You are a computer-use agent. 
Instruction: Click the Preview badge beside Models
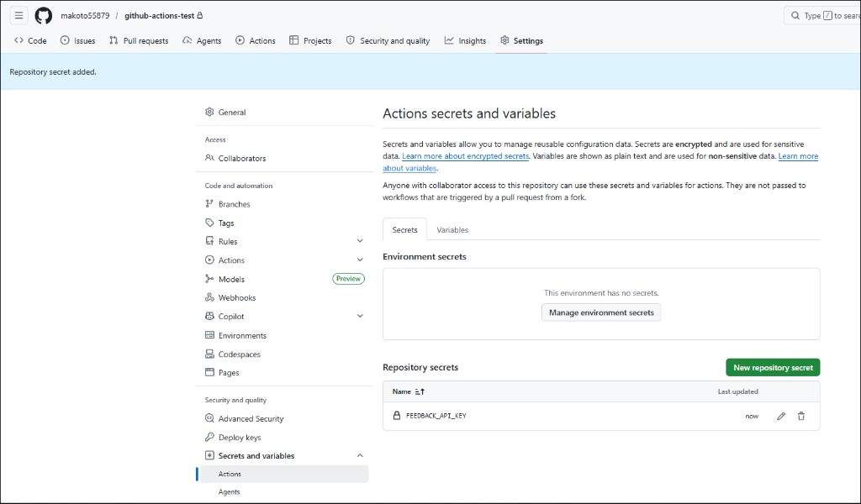(x=348, y=279)
